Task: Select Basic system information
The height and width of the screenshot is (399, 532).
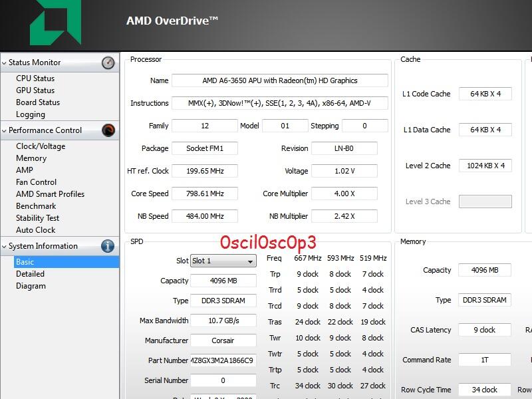Action: [66, 262]
